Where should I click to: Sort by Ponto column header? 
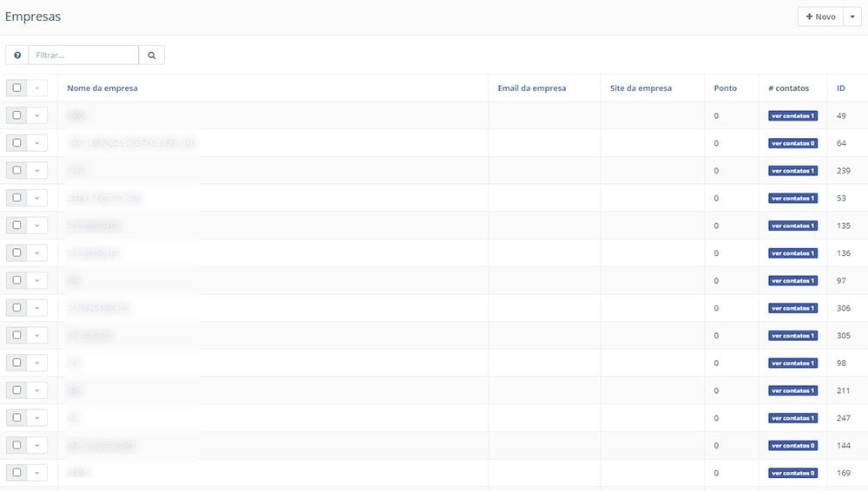point(725,88)
